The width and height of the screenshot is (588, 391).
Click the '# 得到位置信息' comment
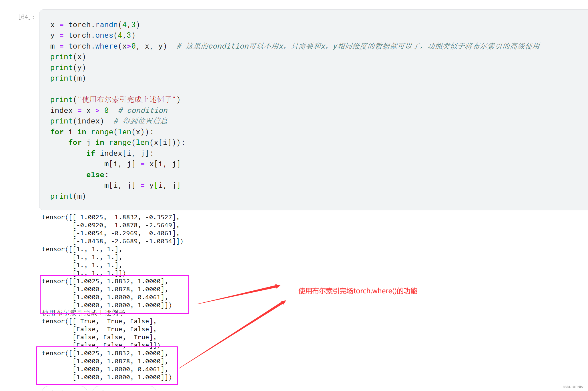click(x=141, y=121)
